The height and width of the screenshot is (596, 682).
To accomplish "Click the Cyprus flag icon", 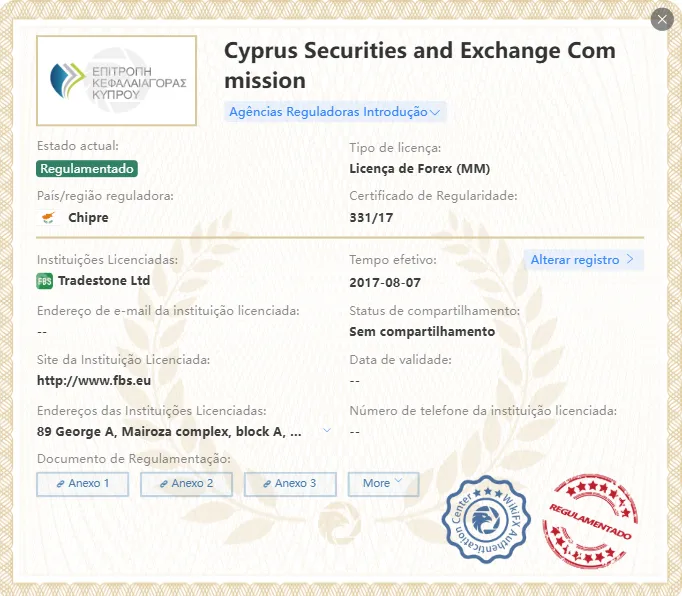I will pos(48,217).
